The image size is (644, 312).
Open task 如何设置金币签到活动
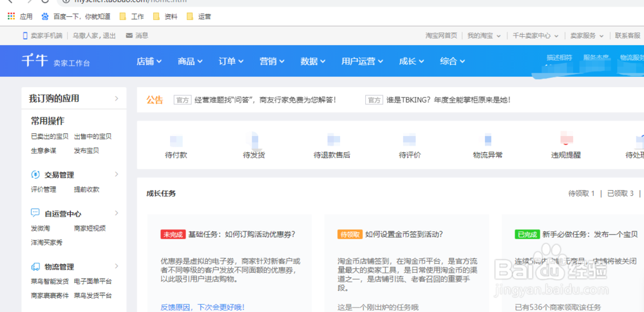(404, 234)
